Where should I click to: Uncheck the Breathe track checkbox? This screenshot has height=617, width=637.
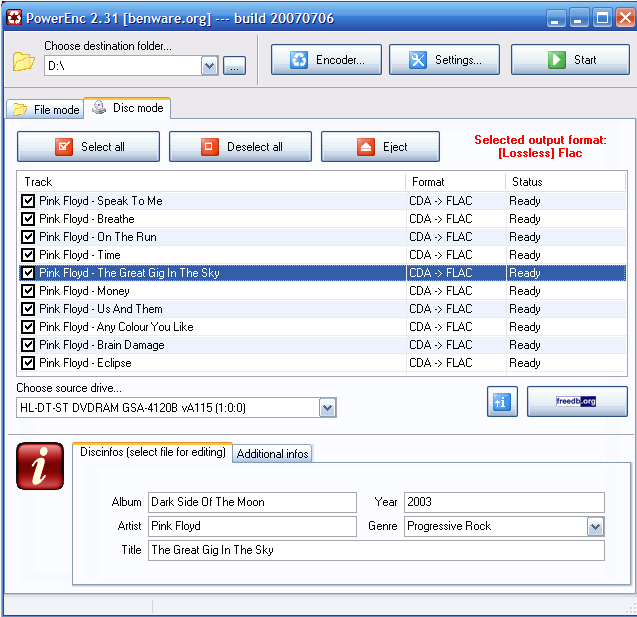tap(28, 219)
